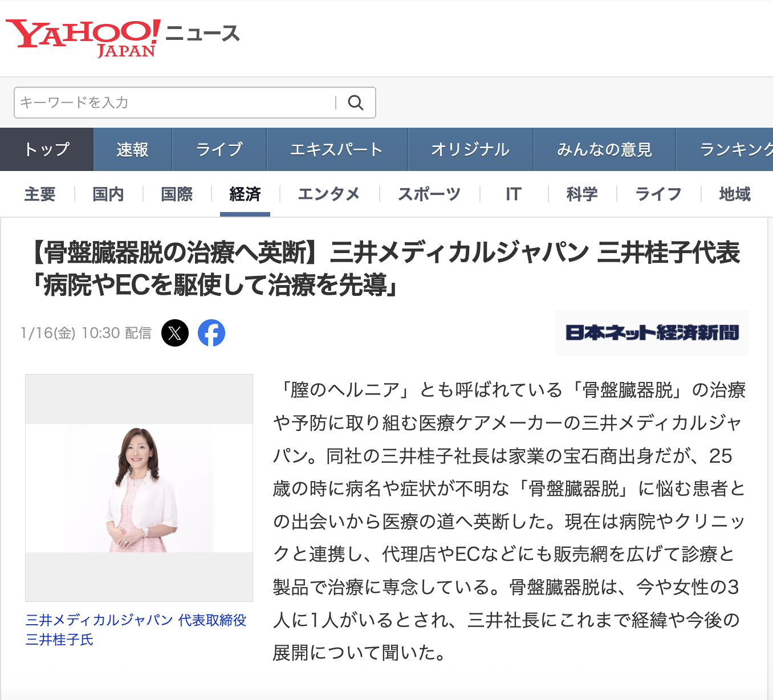773x700 pixels.
Task: Select the 経済 category
Action: (x=244, y=194)
